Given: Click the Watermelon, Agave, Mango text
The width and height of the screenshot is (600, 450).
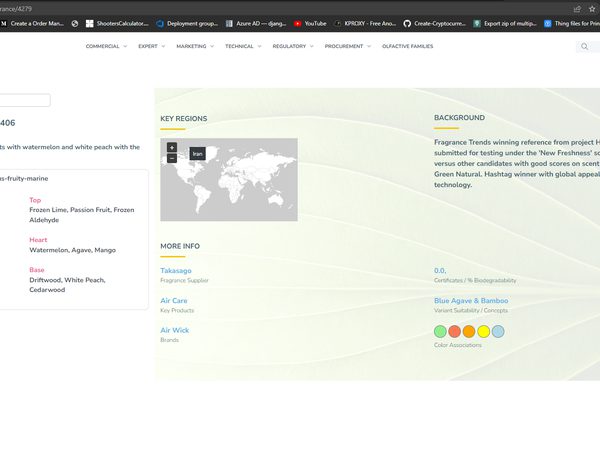Looking at the screenshot, I should (72, 250).
